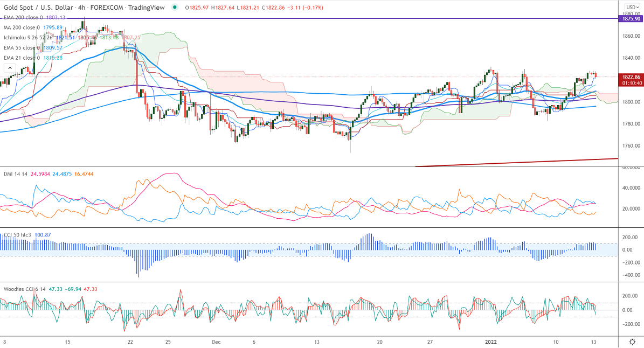Click the 15 date label on time axis

tap(67, 342)
